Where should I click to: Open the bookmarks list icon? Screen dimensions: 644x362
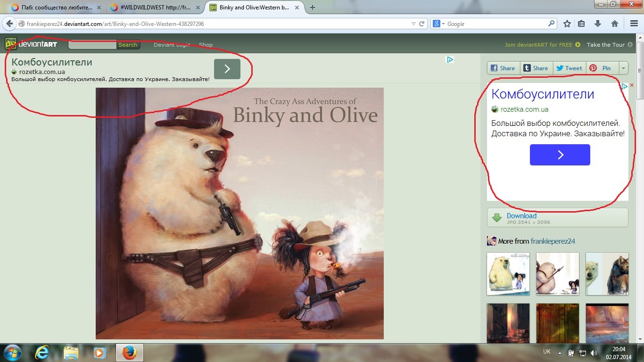pyautogui.click(x=582, y=24)
